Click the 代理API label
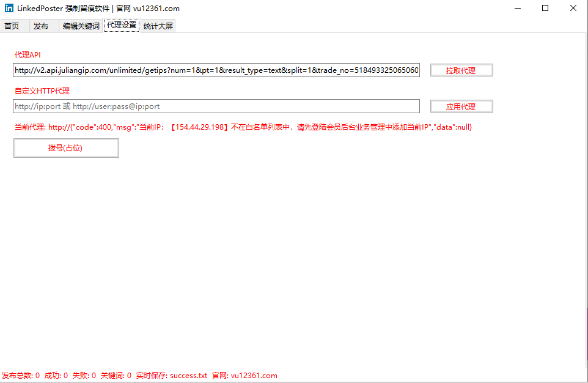Screen dimensions: 588x383 click(28, 55)
